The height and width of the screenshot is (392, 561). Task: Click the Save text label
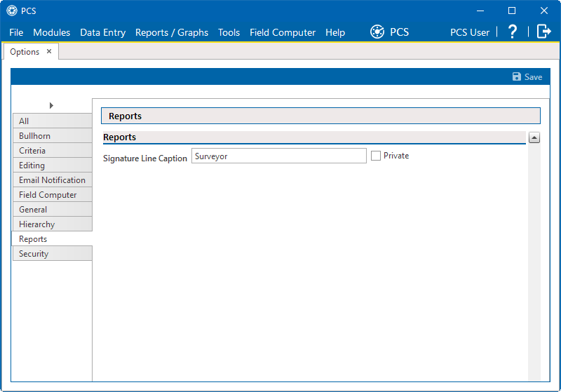[x=533, y=77]
